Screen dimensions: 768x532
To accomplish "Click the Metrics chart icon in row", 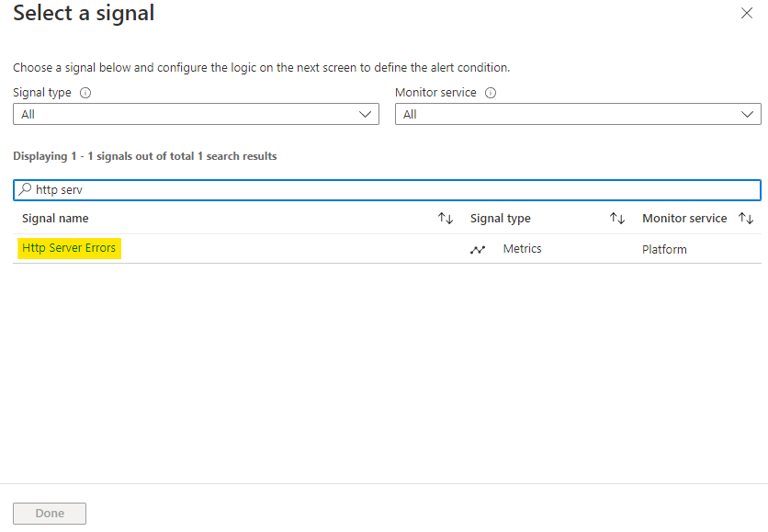I will tap(478, 249).
